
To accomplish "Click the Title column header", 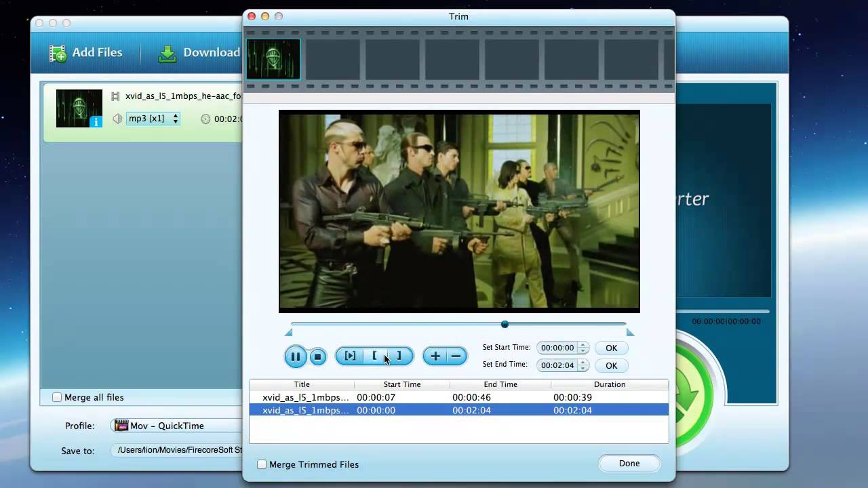I will tap(302, 384).
